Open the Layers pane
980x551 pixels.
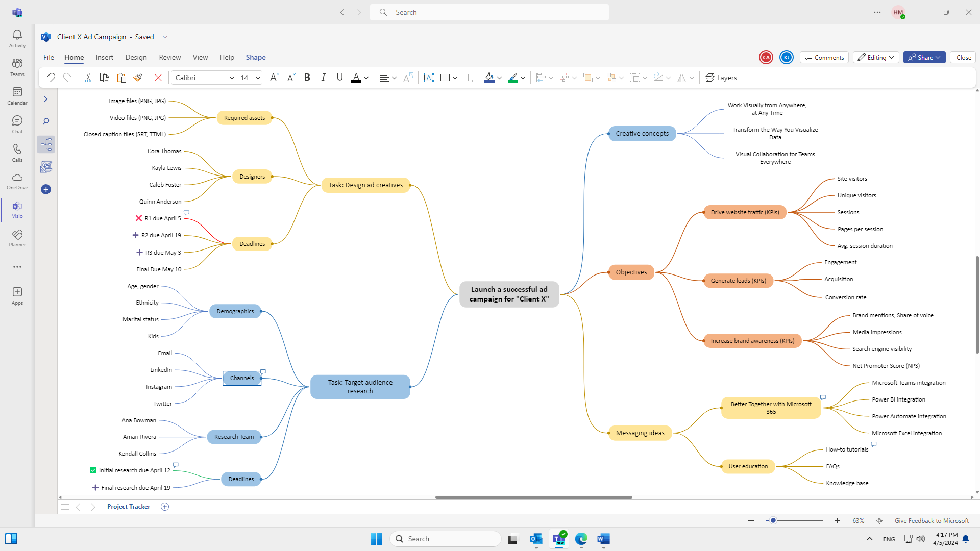[x=721, y=78]
